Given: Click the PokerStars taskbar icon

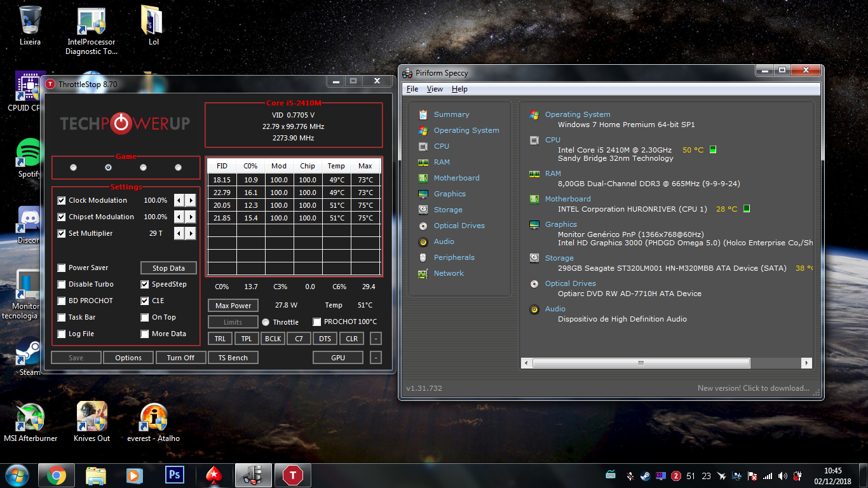Looking at the screenshot, I should [x=214, y=475].
